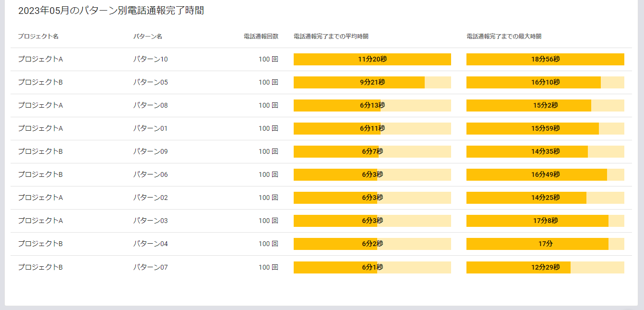Select the 9分21秒 average time bar
Screen dimensions: 644x310
point(372,83)
